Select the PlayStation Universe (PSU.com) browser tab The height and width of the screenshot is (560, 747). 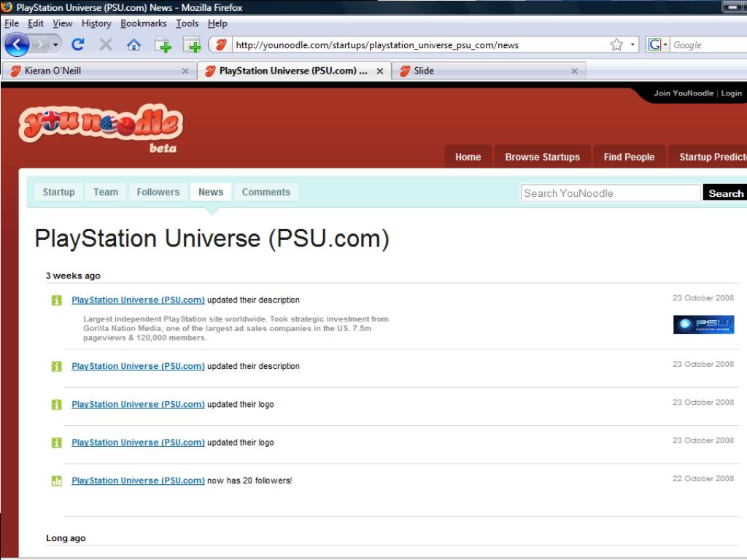point(294,71)
